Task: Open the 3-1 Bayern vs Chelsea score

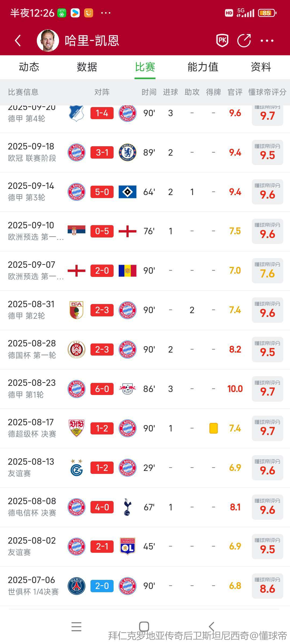Action: point(102,152)
